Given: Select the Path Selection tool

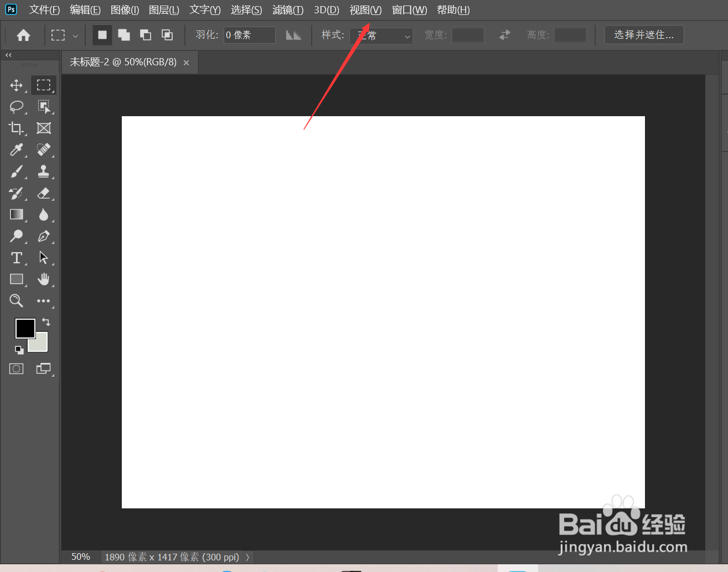Looking at the screenshot, I should point(44,258).
